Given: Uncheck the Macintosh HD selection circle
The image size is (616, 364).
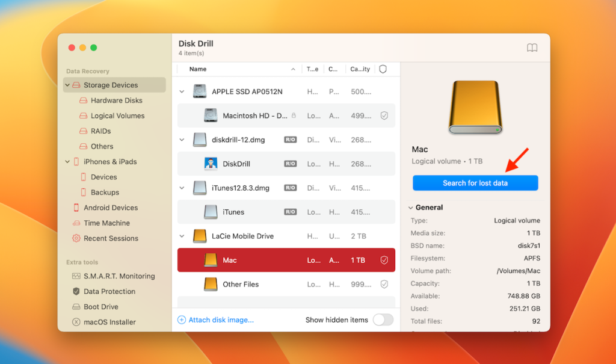Looking at the screenshot, I should (383, 116).
